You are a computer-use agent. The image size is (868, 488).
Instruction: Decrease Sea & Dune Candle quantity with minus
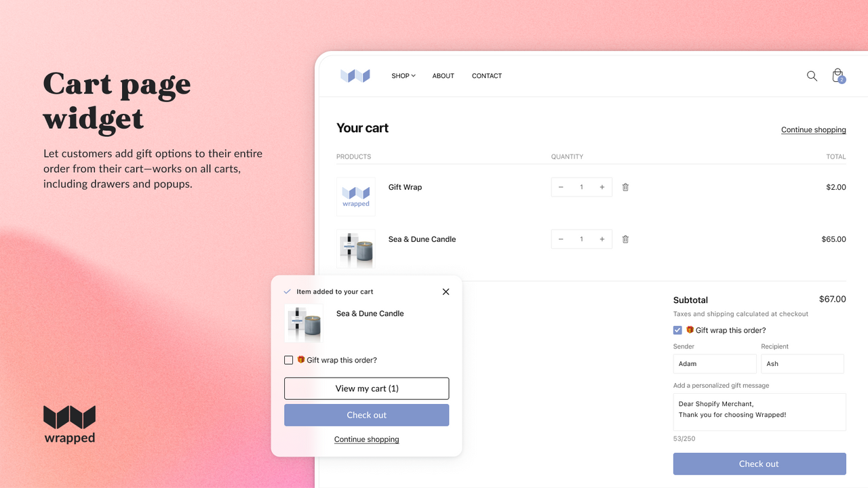coord(561,239)
